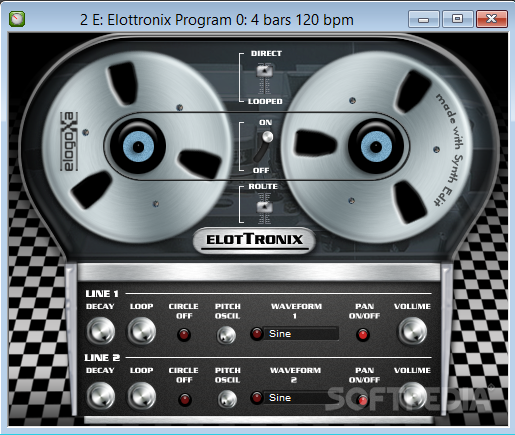
Task: Click the eXogoia logo on left reel
Action: [69, 141]
